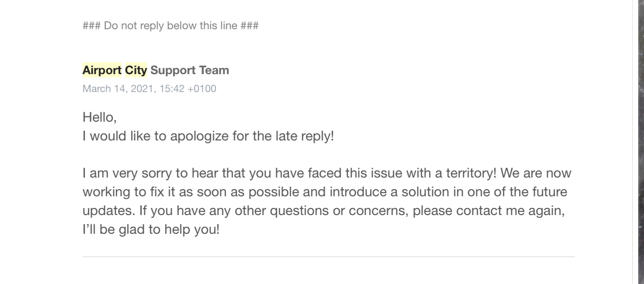Click the highlighted word Airport

[102, 70]
